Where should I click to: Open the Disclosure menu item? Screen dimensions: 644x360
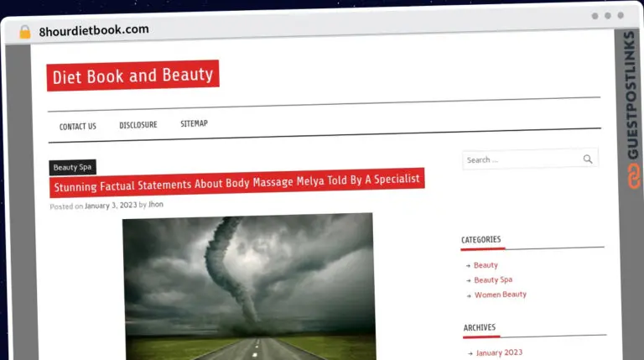pos(138,125)
